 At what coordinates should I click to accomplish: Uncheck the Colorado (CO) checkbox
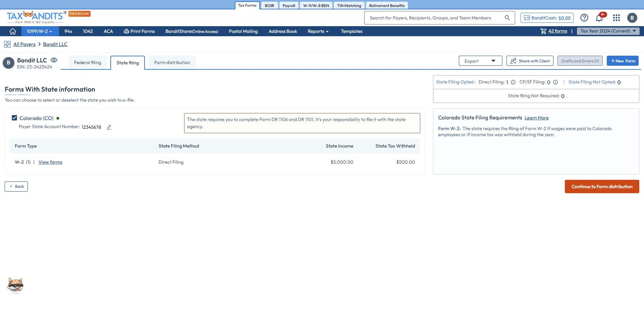pos(14,118)
